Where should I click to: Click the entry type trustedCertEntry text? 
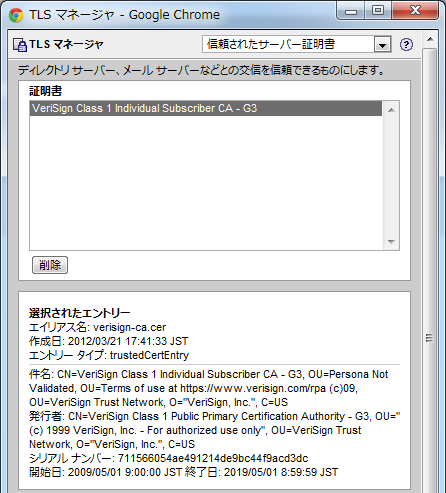click(149, 355)
